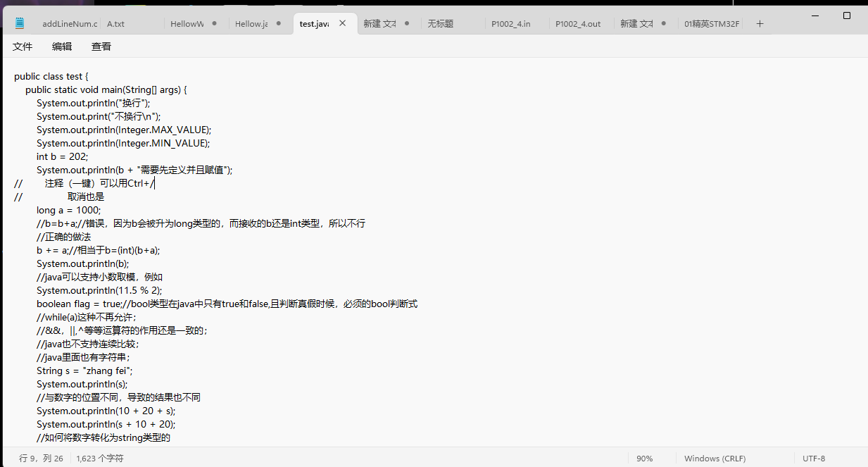Open the 无标题 tab
The height and width of the screenshot is (467, 868).
[441, 23]
